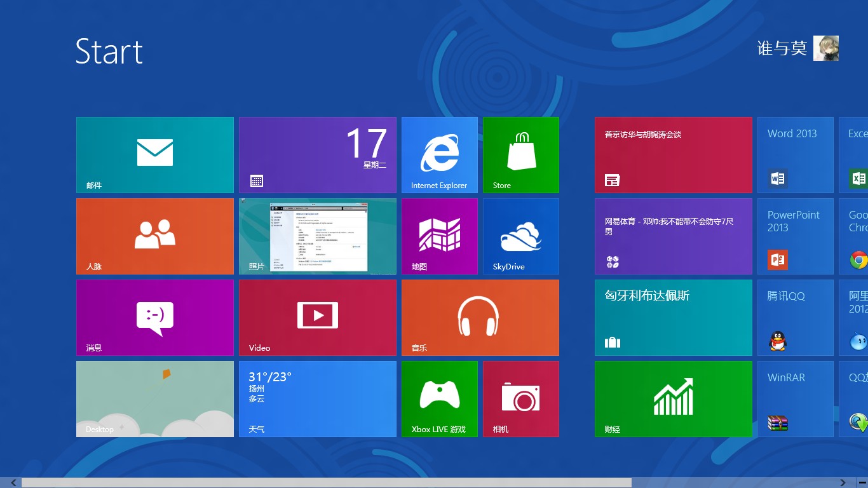Open the People (人脉) tile
Viewport: 868px width, 488px height.
tap(155, 236)
